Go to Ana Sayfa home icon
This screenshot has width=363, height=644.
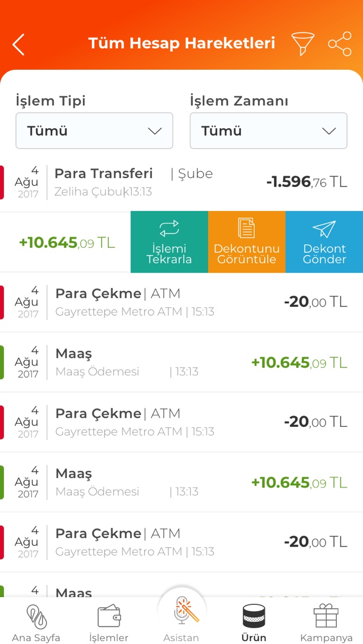tap(36, 617)
